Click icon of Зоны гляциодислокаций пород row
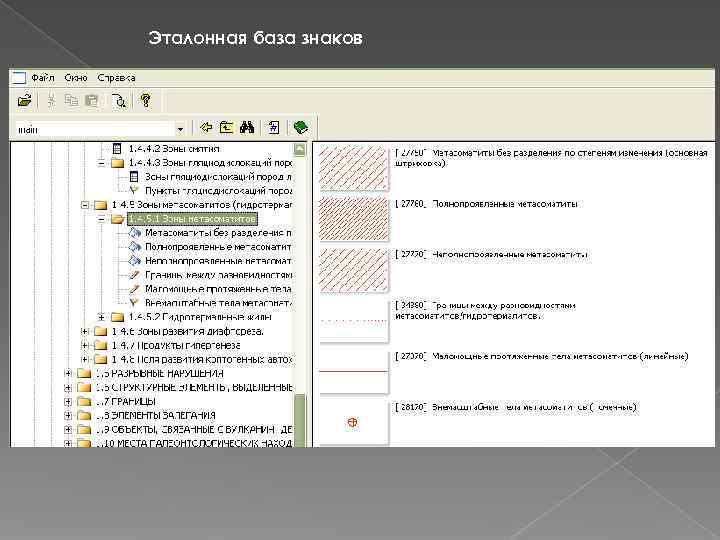Image resolution: width=720 pixels, height=540 pixels. 134,176
